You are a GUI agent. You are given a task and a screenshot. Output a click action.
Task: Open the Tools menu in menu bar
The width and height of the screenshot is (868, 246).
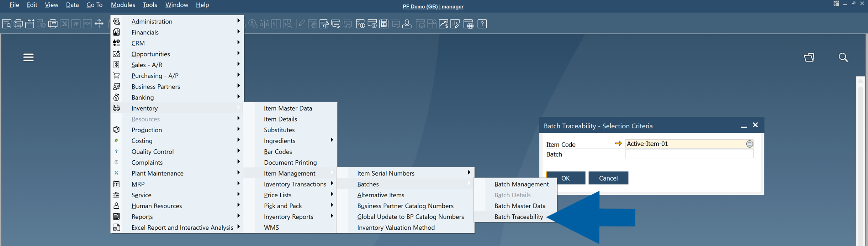150,5
